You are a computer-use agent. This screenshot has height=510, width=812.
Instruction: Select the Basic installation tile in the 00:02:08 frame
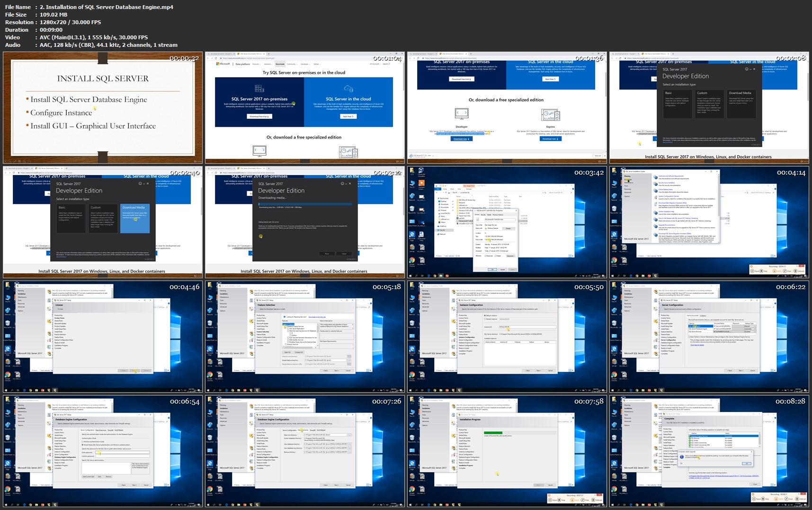(x=677, y=104)
